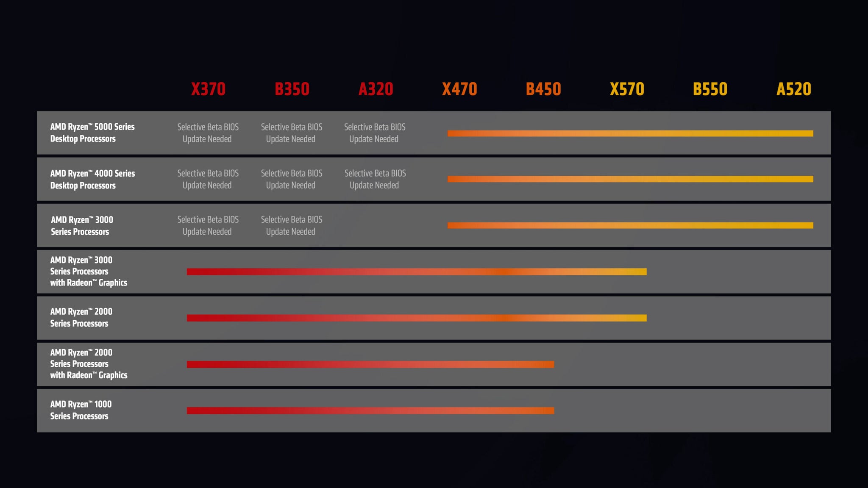Screen dimensions: 868x488
Task: Select the X470 chipset label
Action: pos(459,88)
